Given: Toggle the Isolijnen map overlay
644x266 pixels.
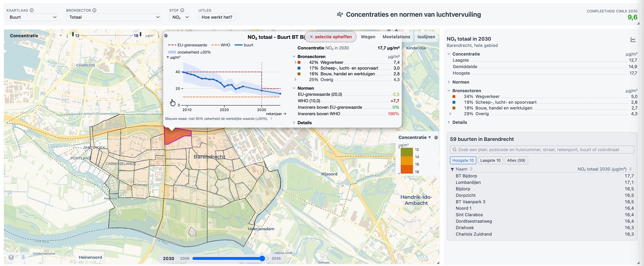Looking at the screenshot, I should [426, 37].
